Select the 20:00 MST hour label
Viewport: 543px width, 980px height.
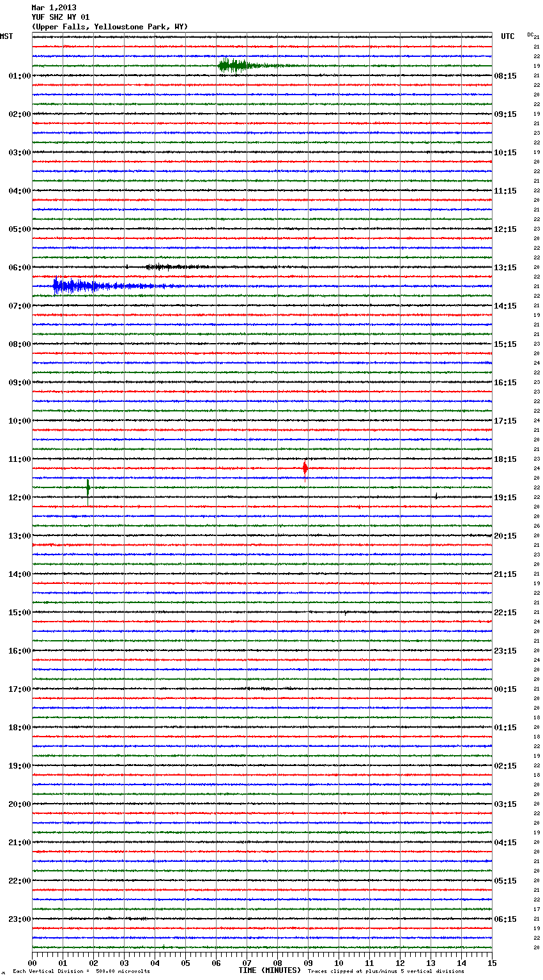[x=19, y=804]
